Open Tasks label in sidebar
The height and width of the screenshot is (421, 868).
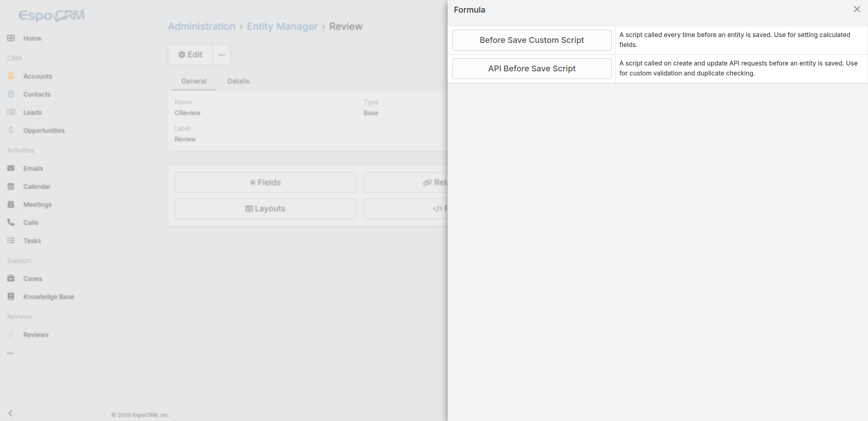[x=32, y=241]
